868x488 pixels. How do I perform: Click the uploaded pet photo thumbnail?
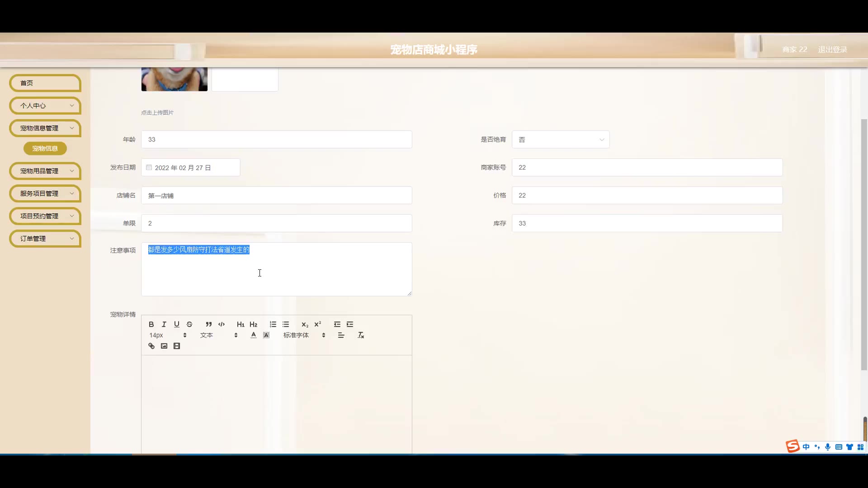point(175,79)
